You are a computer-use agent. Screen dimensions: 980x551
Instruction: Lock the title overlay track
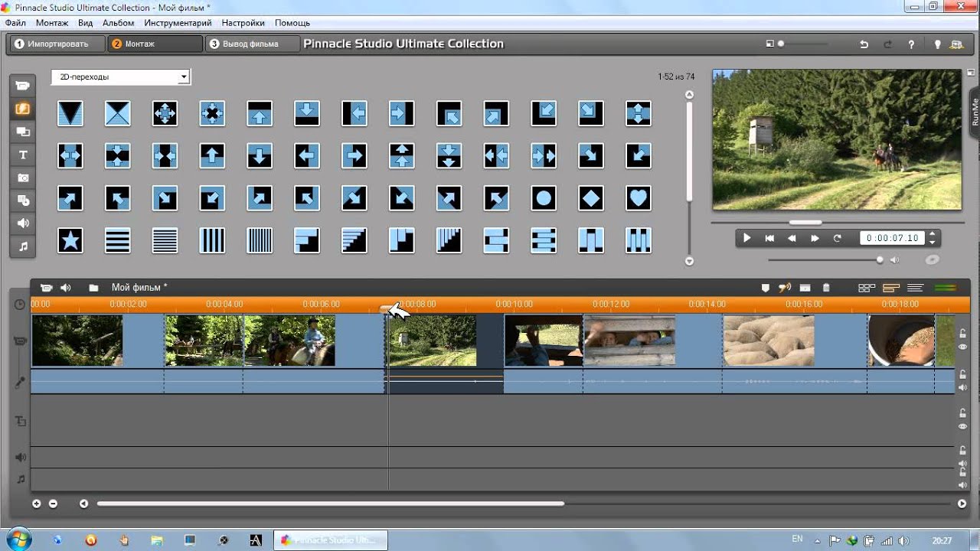click(963, 413)
